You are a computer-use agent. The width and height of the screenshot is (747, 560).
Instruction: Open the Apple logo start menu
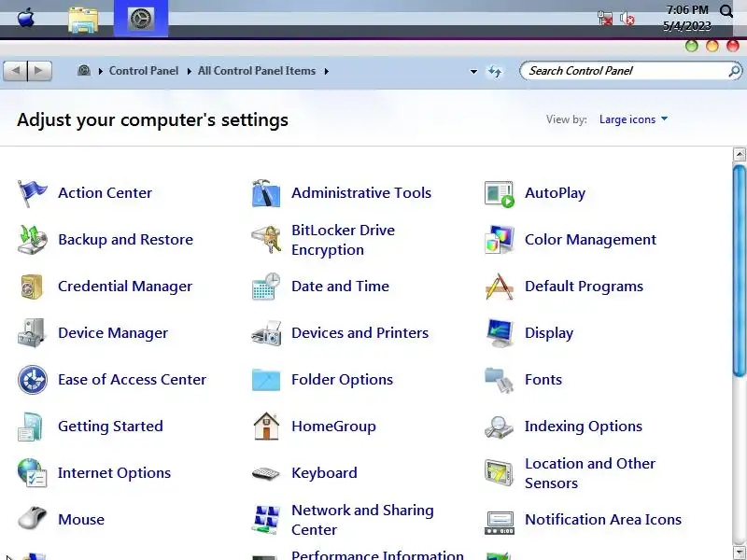26,18
